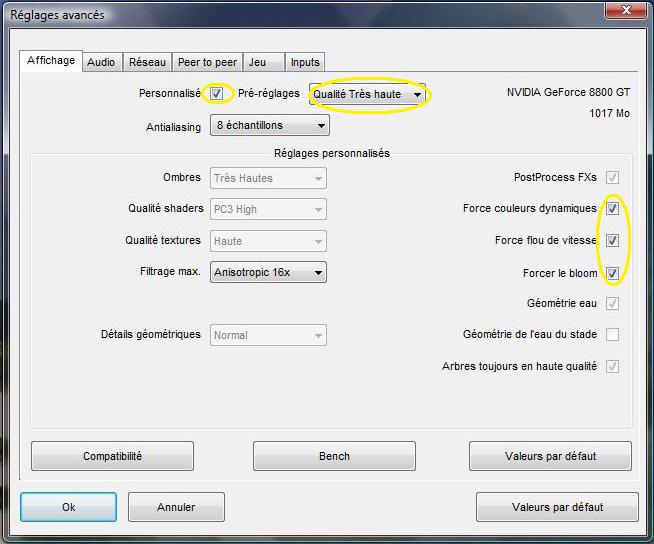Open the Détails géométriques dropdown
This screenshot has height=544, width=654.
(268, 335)
